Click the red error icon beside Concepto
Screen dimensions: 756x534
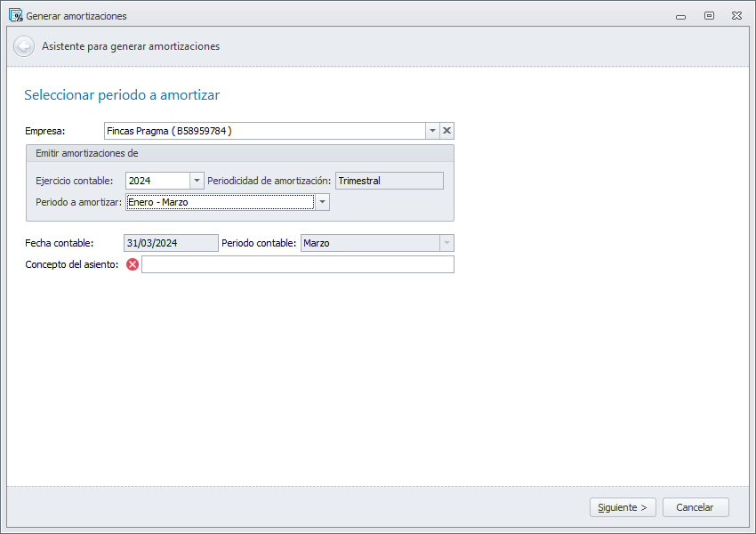(133, 264)
